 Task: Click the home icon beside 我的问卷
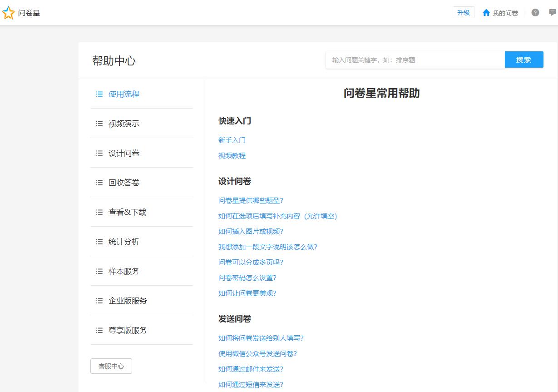486,13
